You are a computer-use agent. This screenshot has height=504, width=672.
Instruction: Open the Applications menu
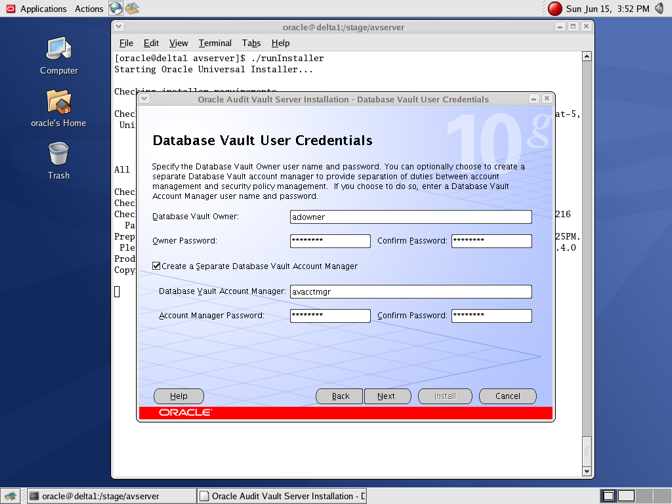point(43,9)
